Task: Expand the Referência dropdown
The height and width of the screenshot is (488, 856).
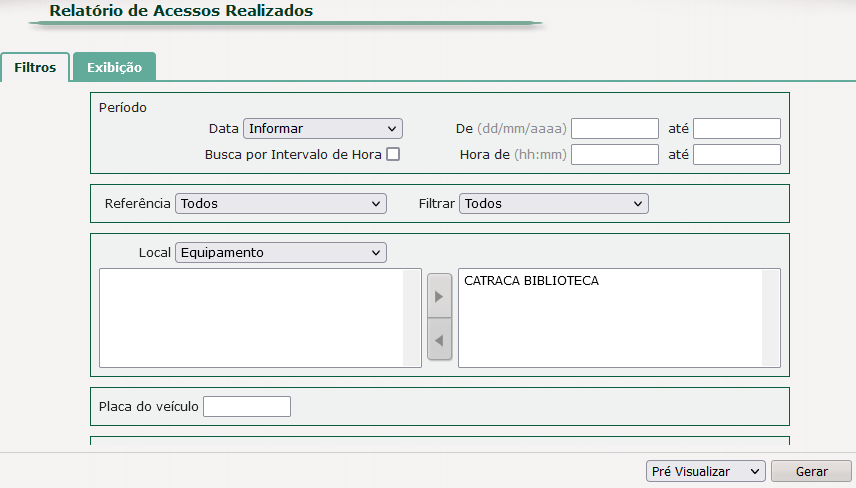Action: pyautogui.click(x=281, y=204)
